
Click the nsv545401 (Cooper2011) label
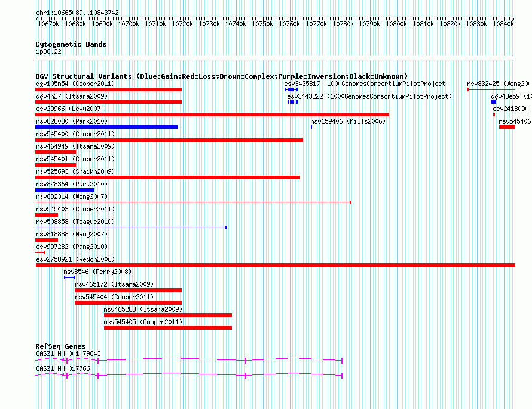point(75,159)
